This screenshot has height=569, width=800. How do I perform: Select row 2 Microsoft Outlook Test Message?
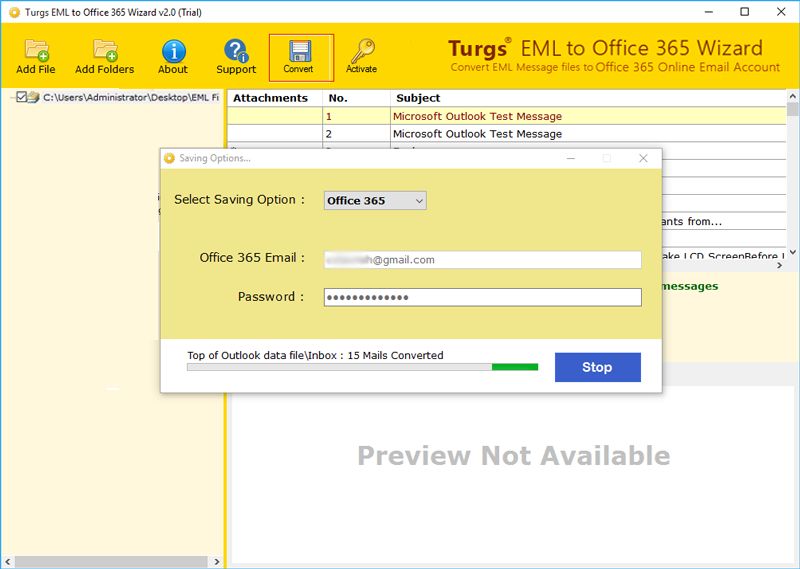tap(507, 134)
